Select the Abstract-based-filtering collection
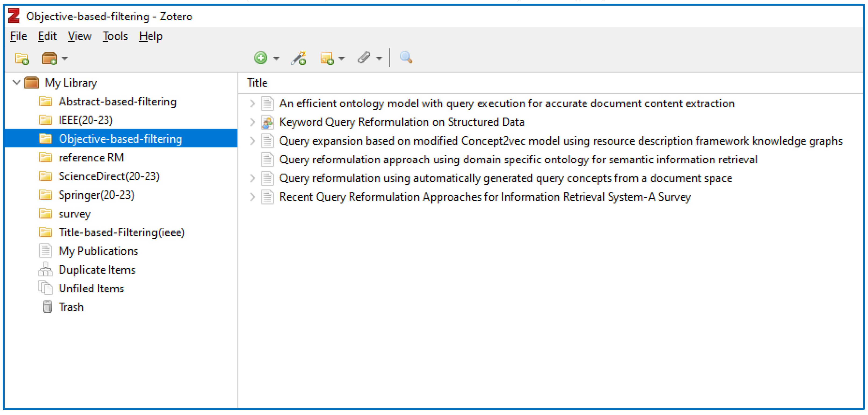Viewport: 868px width, 415px height. click(x=117, y=101)
